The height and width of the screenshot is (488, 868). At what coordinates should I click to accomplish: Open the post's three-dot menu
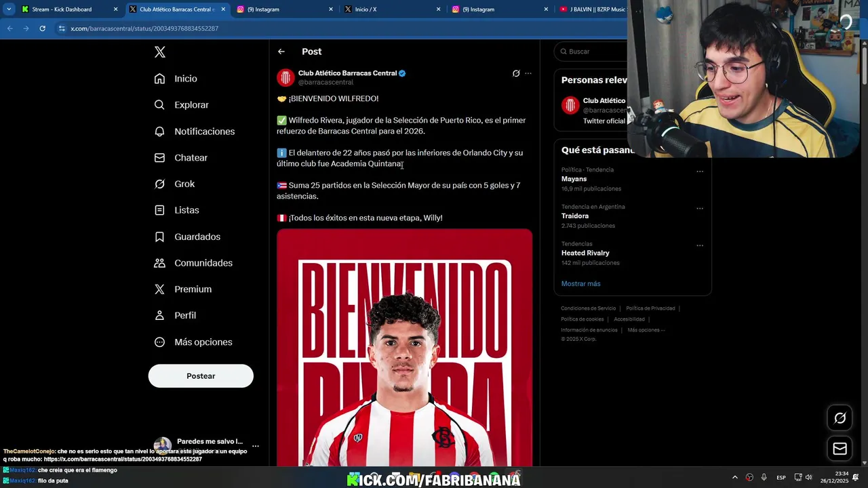pyautogui.click(x=528, y=73)
